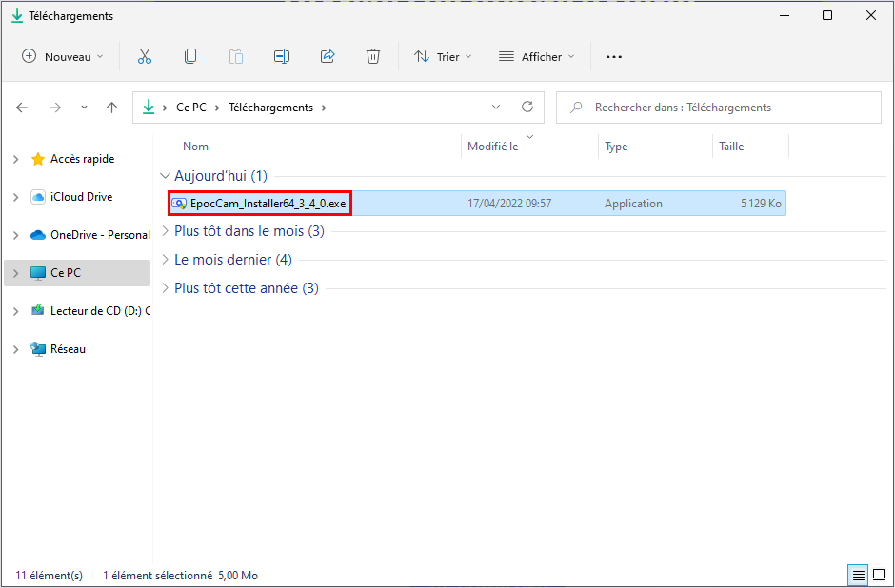Select Accès rapide in sidebar
This screenshot has height=588, width=895.
(x=82, y=159)
